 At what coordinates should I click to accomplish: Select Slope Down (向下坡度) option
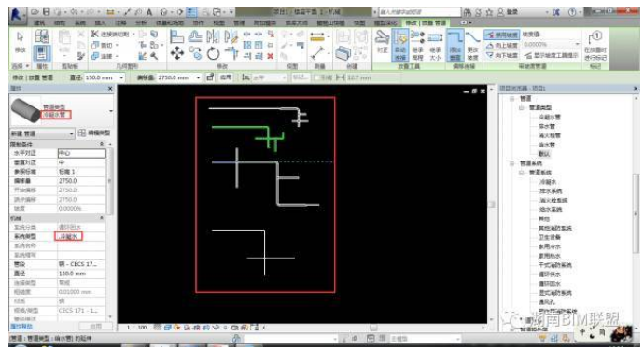point(502,55)
